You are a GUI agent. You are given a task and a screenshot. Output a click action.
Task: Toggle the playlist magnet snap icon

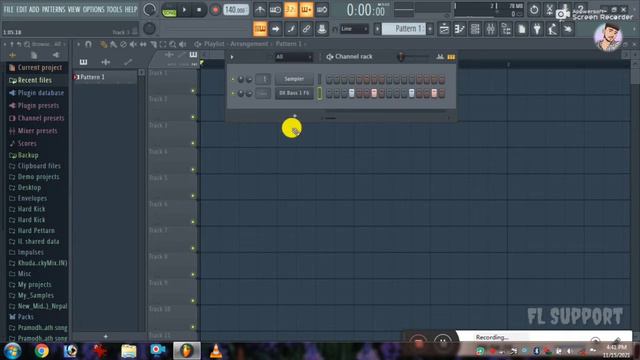click(x=88, y=44)
